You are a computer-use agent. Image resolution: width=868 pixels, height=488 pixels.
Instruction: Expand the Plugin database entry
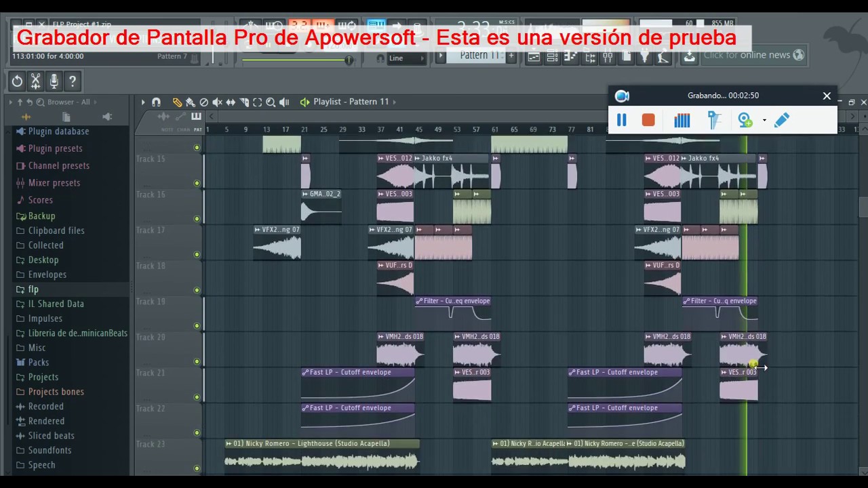pos(58,131)
